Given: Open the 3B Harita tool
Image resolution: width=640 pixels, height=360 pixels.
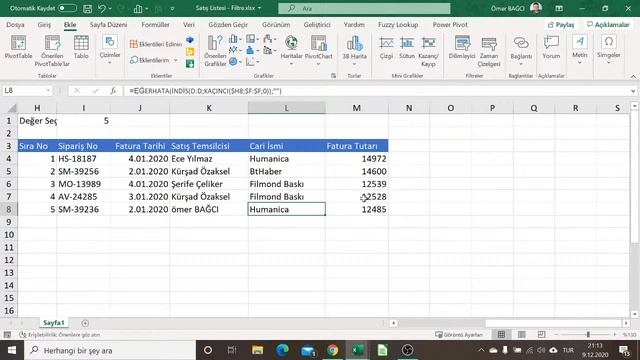Looking at the screenshot, I should point(354,50).
